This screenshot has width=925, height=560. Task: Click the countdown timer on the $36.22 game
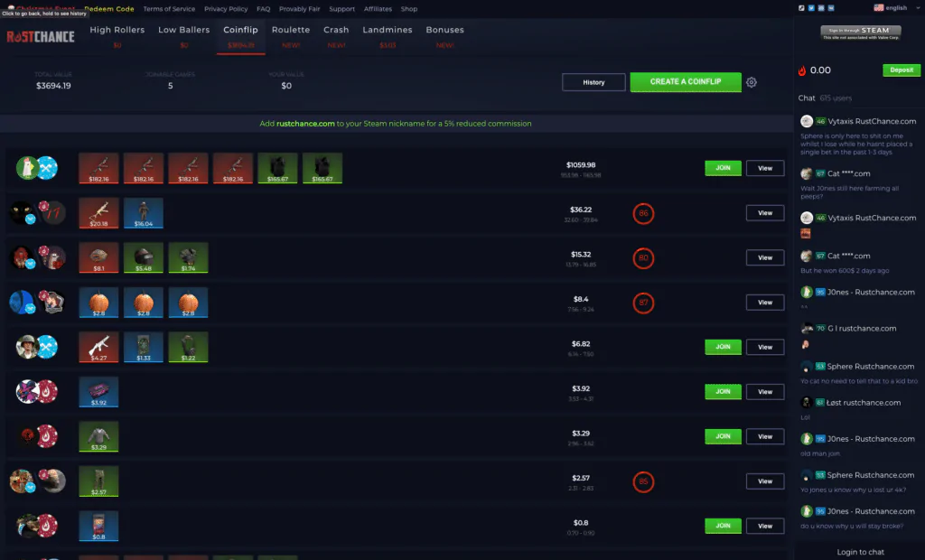(643, 214)
